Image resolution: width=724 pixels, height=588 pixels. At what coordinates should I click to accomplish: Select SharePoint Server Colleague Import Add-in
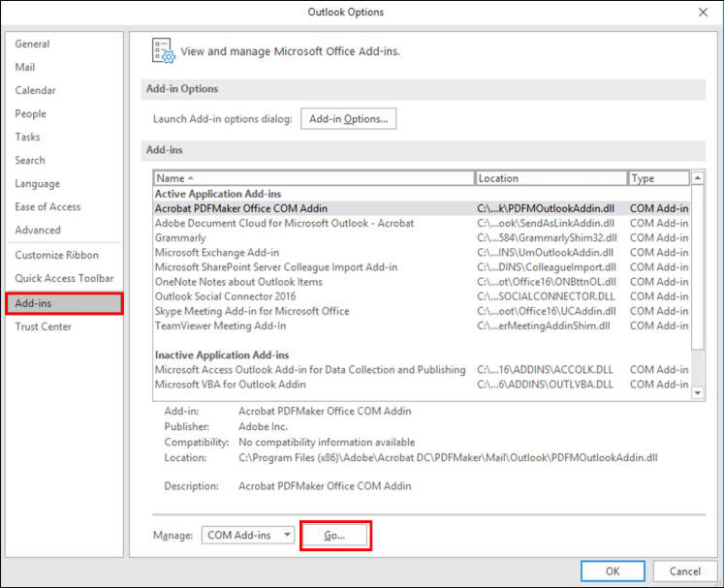pyautogui.click(x=422, y=267)
